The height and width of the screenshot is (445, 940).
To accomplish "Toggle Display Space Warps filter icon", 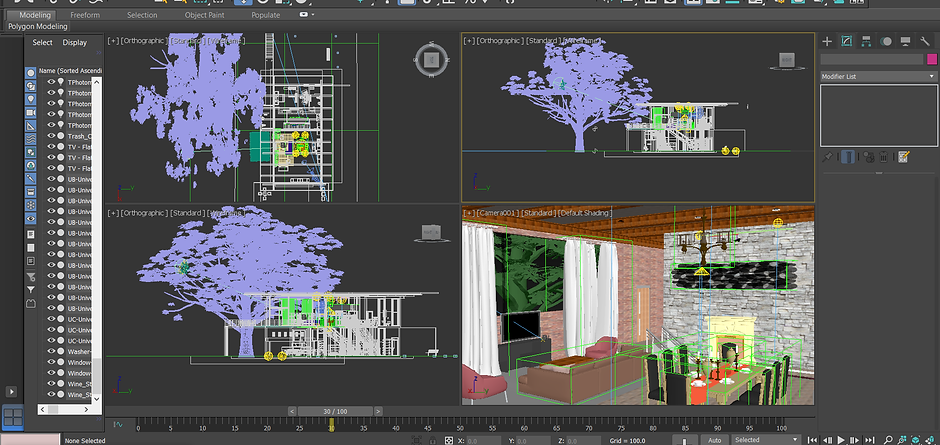I will pyautogui.click(x=31, y=139).
